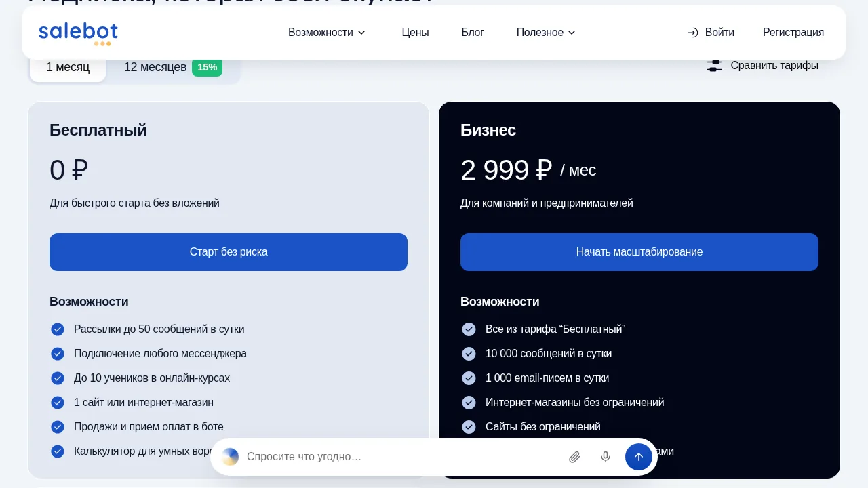Viewport: 868px width, 488px height.
Task: Click the 15% discount badge
Action: pos(207,67)
